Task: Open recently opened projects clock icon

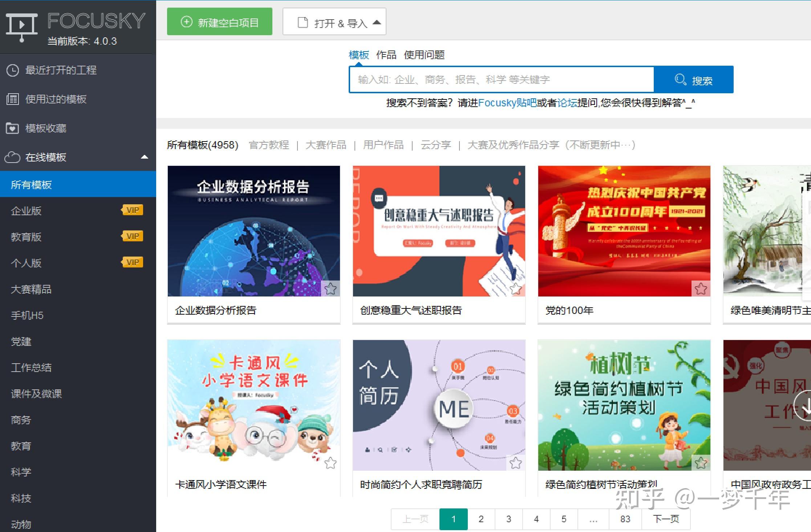Action: coord(13,70)
